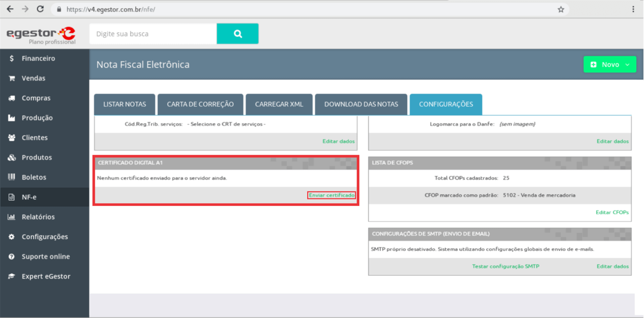Open the Relatórios menu item
644x318 pixels.
45,217
